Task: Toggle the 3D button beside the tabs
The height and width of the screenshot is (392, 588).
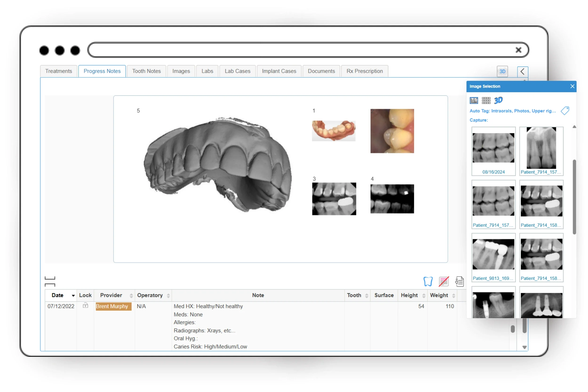Action: click(x=502, y=71)
